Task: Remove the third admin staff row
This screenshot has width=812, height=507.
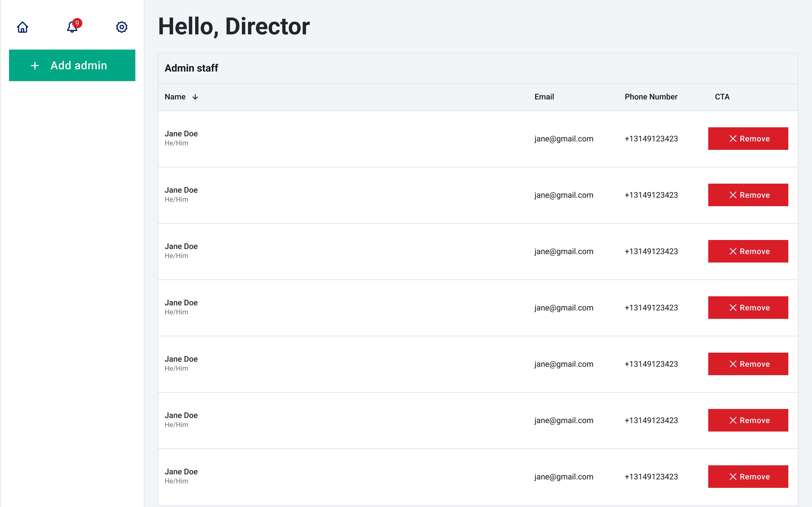Action: click(748, 252)
